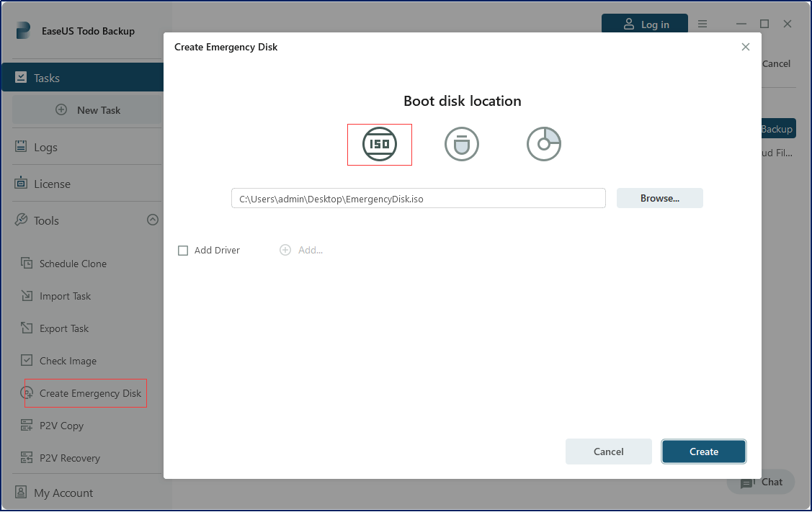Viewport: 812px width, 512px height.
Task: Select Create Emergency Disk tool
Action: click(x=90, y=393)
